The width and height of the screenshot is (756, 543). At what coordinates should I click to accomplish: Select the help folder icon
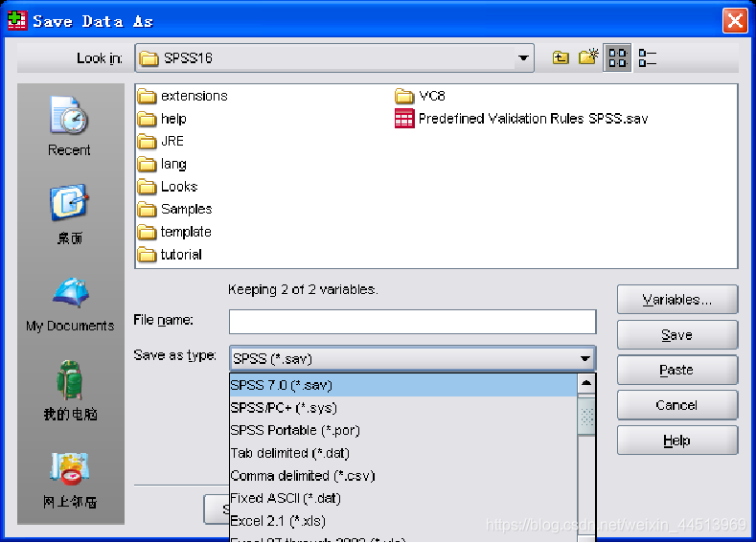(147, 119)
